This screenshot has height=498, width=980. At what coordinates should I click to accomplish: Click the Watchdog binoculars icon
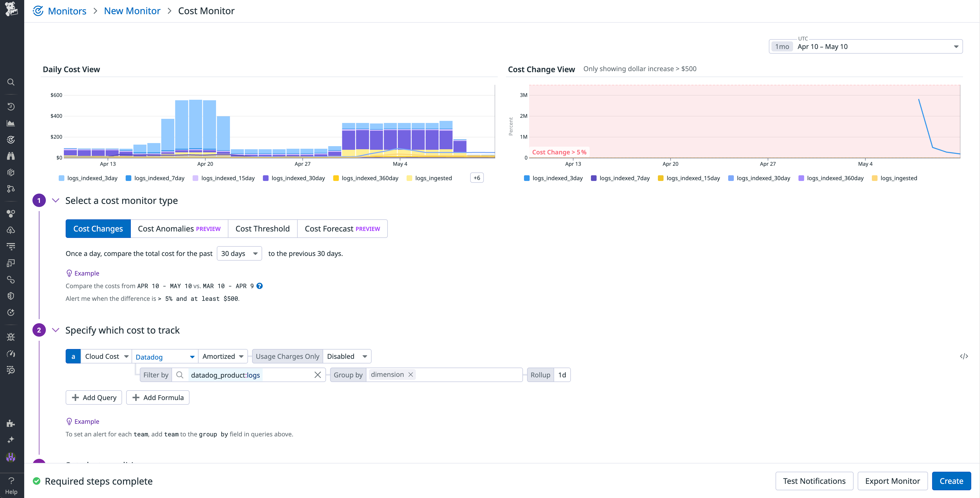tap(11, 156)
